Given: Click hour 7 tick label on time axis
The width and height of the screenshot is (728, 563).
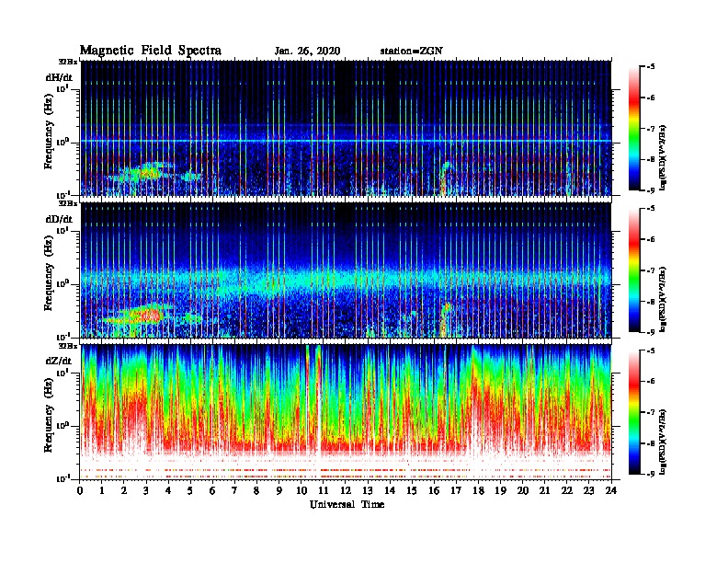Looking at the screenshot, I should click(x=235, y=491).
